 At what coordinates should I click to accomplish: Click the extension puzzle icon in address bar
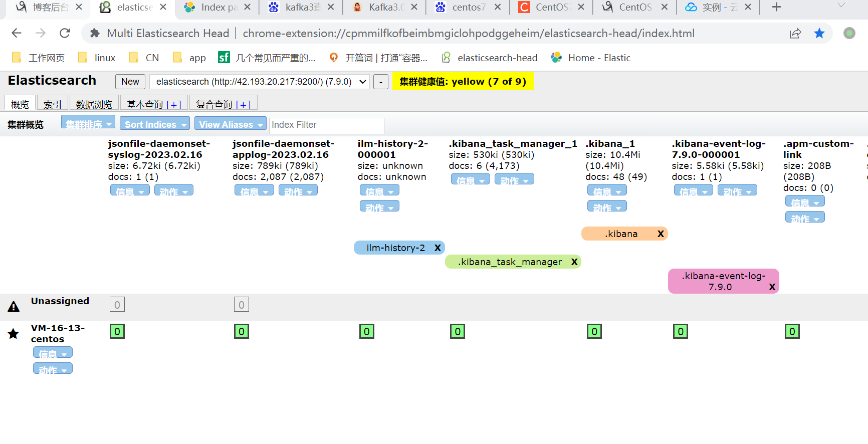click(x=95, y=33)
